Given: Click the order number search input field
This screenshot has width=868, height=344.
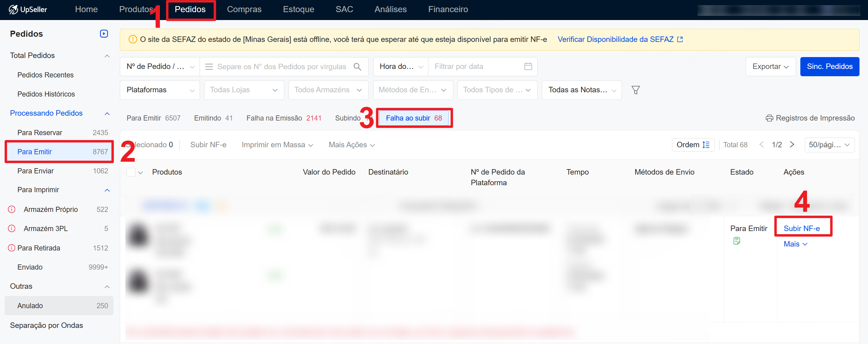Looking at the screenshot, I should tap(281, 67).
